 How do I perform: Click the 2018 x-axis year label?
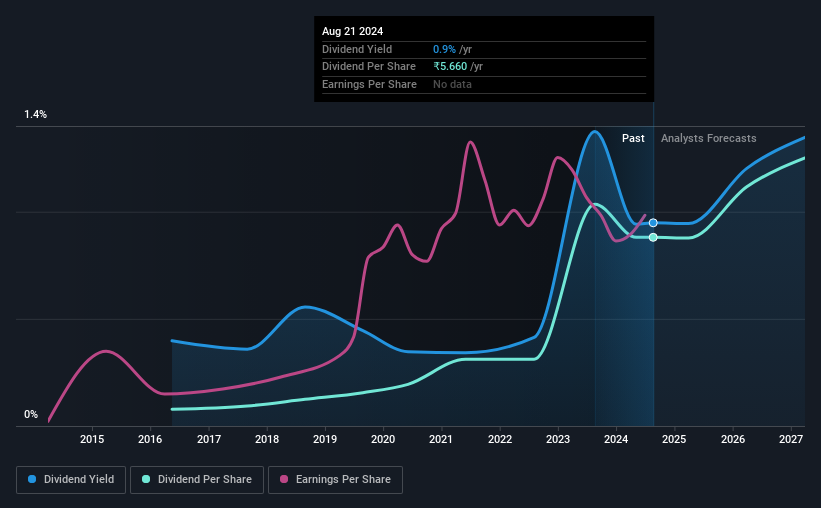click(267, 439)
